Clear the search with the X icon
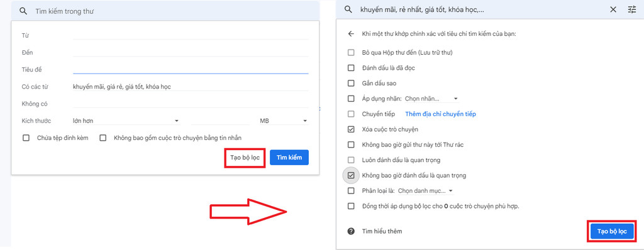644x250 pixels. tap(613, 9)
